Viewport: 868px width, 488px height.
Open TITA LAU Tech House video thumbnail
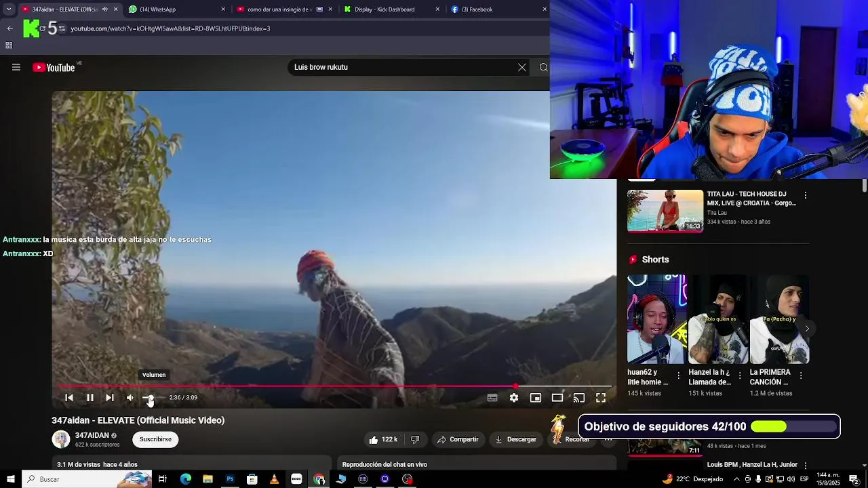(x=665, y=211)
